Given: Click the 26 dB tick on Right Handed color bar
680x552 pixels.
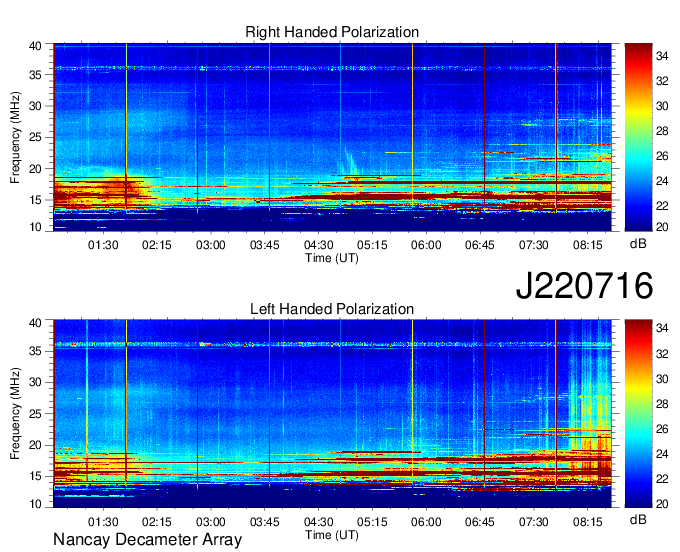Looking at the screenshot, I should coord(662,156).
